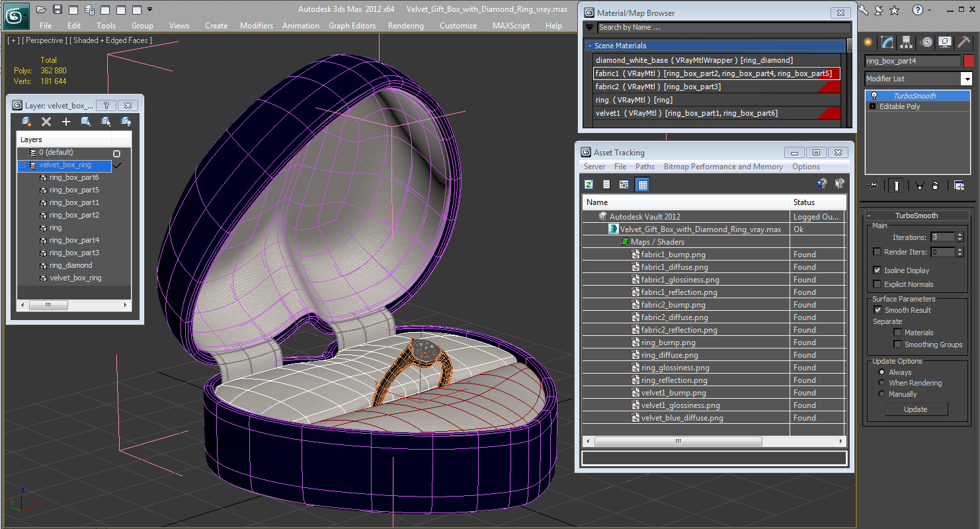Toggle the Isoline Display checkbox
This screenshot has height=529, width=980.
point(877,270)
